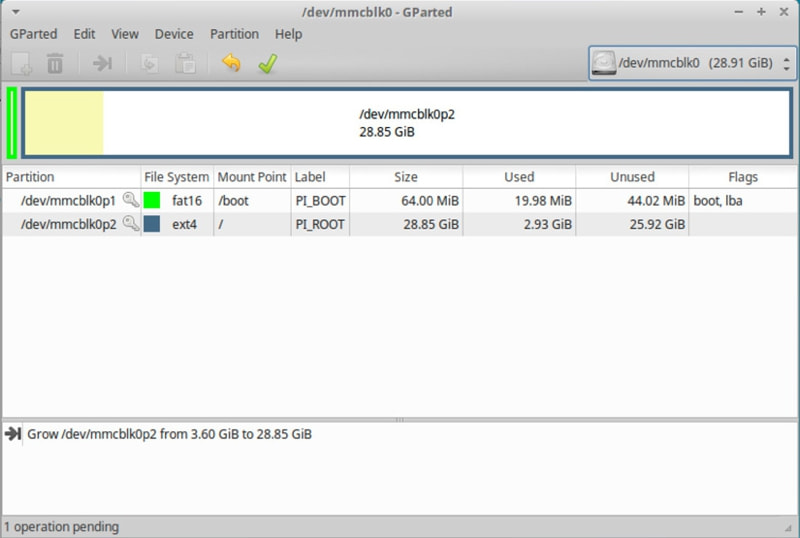Undo last operation with yellow arrow

click(x=231, y=63)
